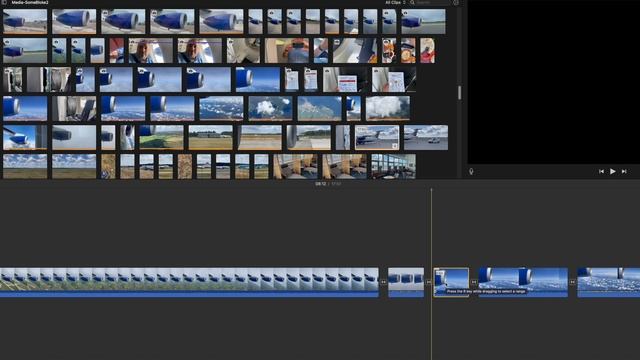This screenshot has width=640, height=360.
Task: Click the magnifier search icon
Action: [x=412, y=2]
